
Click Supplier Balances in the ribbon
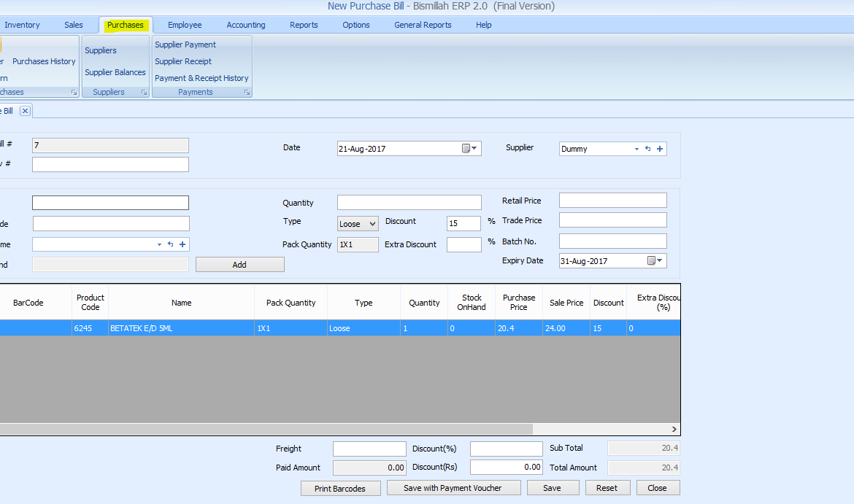[115, 72]
